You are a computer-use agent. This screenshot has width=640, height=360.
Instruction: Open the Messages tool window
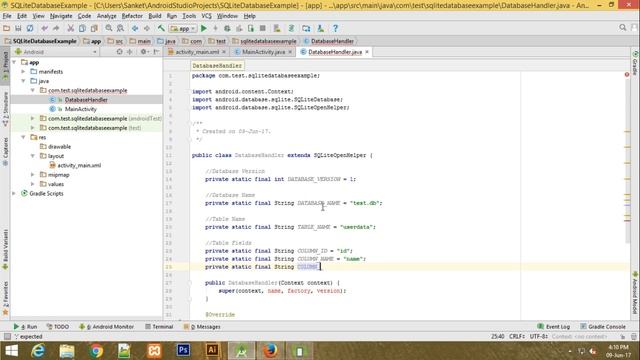(x=202, y=327)
